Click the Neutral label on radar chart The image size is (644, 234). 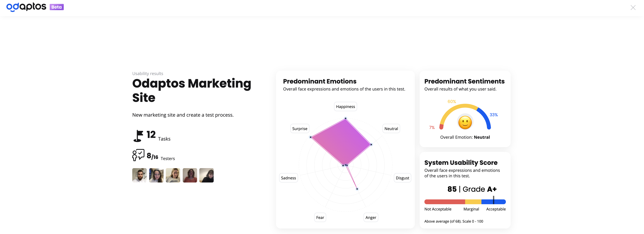[391, 129]
